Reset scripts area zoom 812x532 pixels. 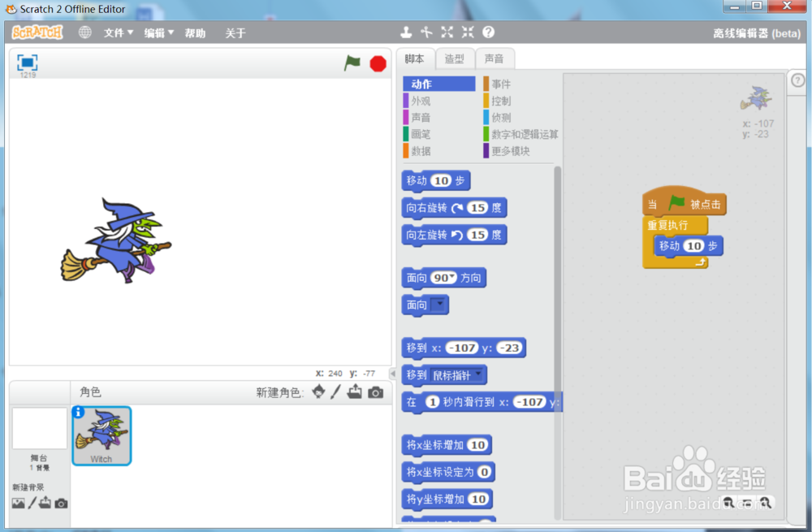pyautogui.click(x=747, y=503)
